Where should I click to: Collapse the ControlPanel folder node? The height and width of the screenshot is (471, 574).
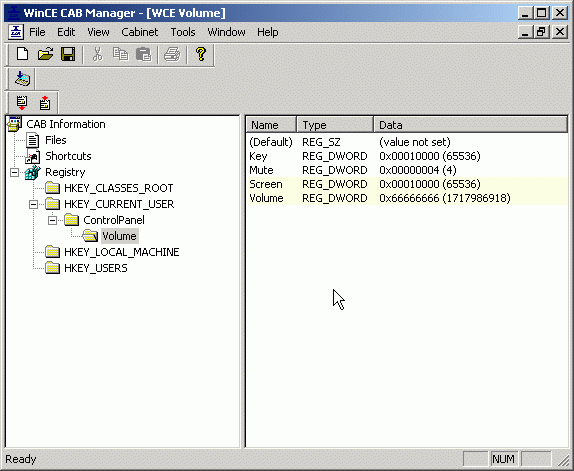click(x=52, y=220)
